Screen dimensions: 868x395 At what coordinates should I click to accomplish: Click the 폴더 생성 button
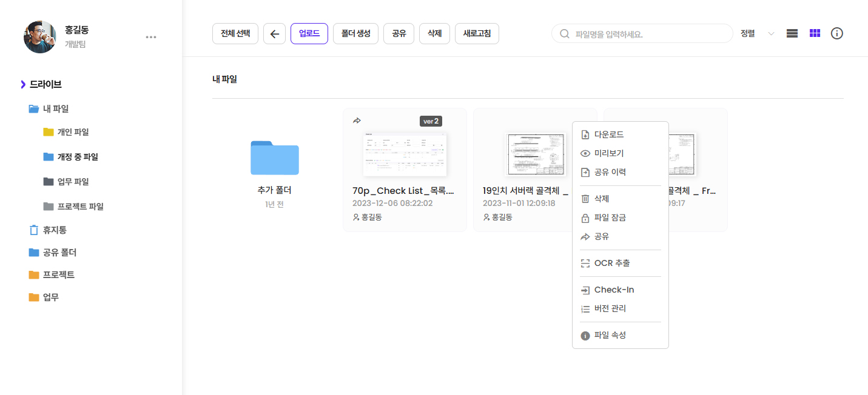point(355,34)
